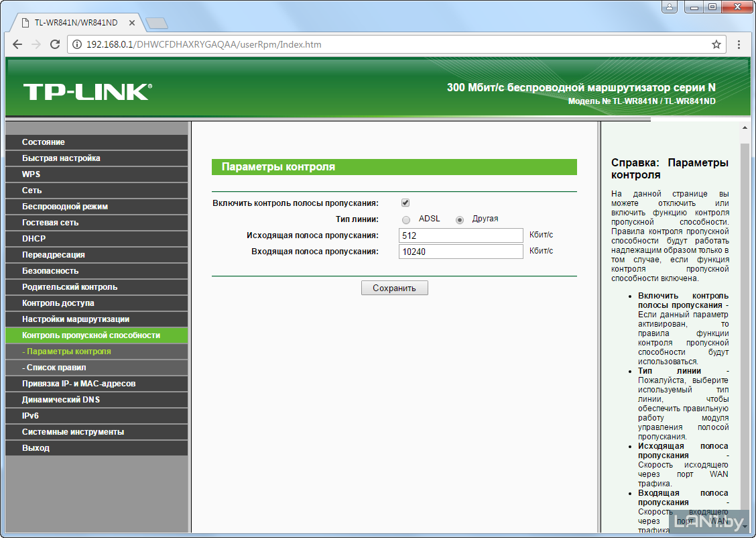The image size is (756, 538).
Task: Expand the Гостевая сеть menu section
Action: (x=97, y=223)
